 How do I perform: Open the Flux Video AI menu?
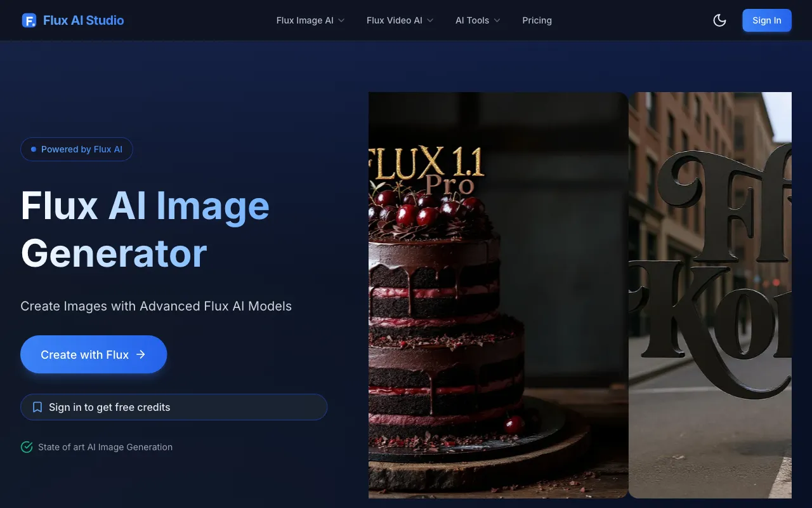pyautogui.click(x=400, y=20)
